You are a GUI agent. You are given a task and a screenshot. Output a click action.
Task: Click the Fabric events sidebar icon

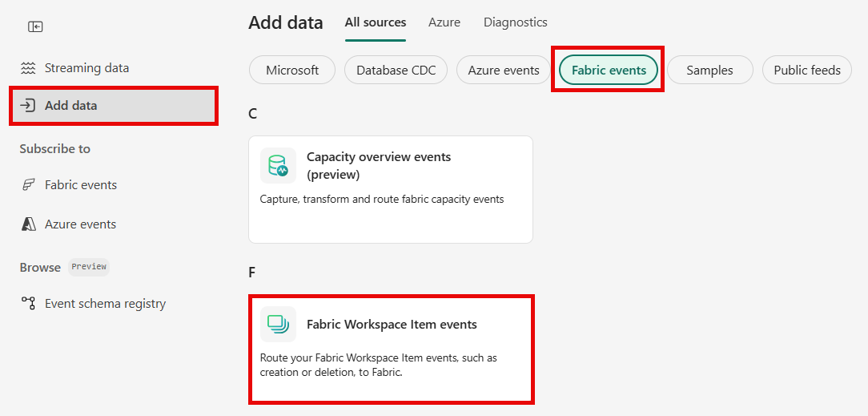[28, 185]
